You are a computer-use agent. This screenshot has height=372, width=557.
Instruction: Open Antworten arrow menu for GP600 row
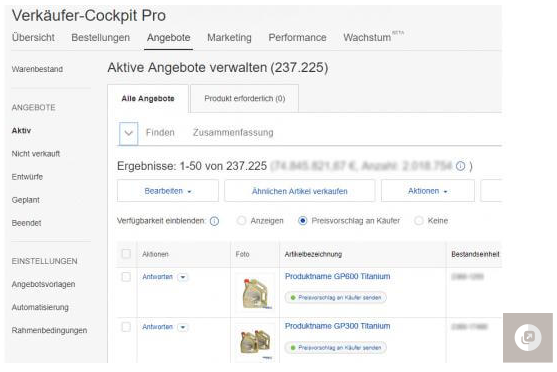tap(183, 277)
